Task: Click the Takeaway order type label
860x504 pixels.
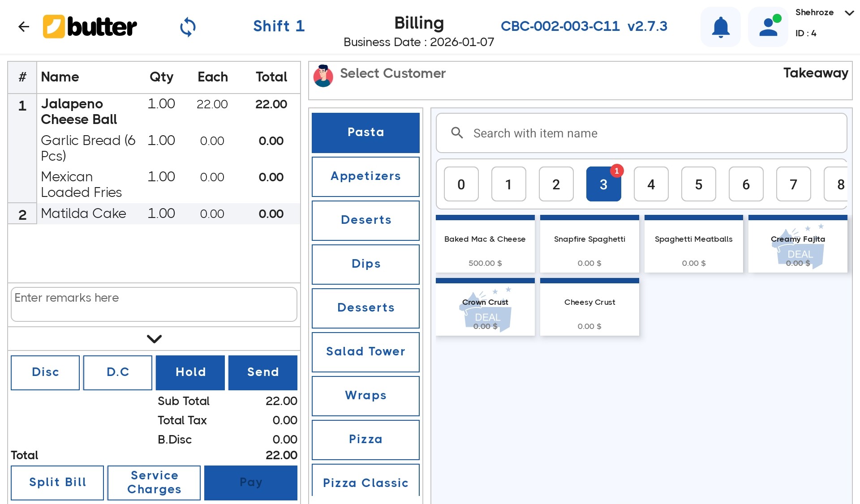Action: pos(815,73)
